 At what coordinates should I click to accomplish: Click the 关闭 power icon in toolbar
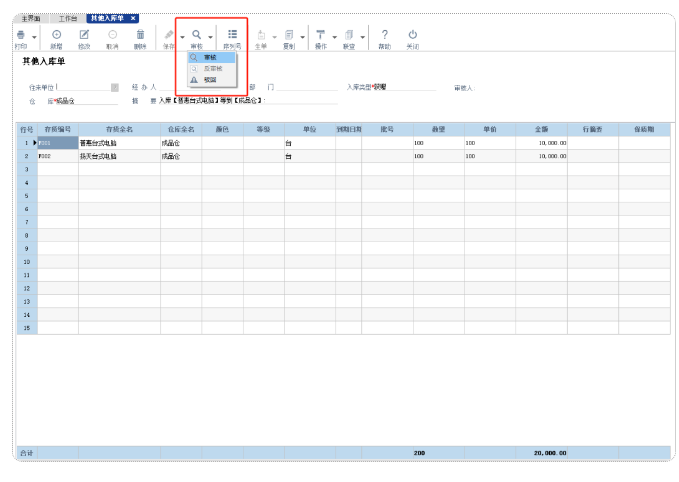pos(412,35)
